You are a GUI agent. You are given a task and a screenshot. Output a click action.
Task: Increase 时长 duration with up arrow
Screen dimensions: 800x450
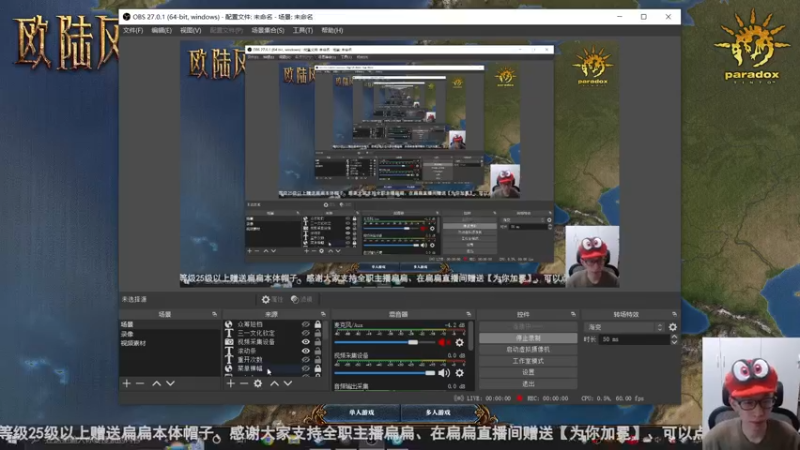(674, 337)
